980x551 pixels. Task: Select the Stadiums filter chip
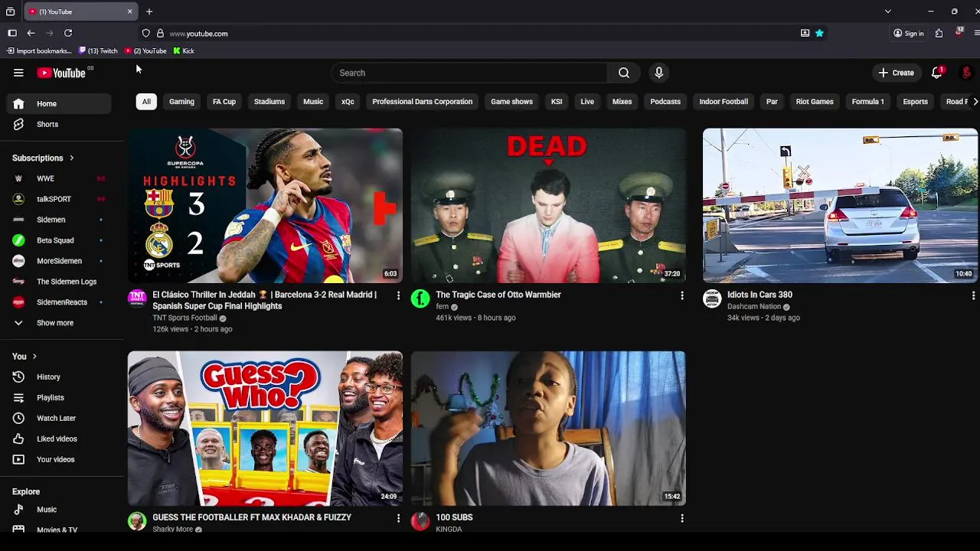pos(269,102)
